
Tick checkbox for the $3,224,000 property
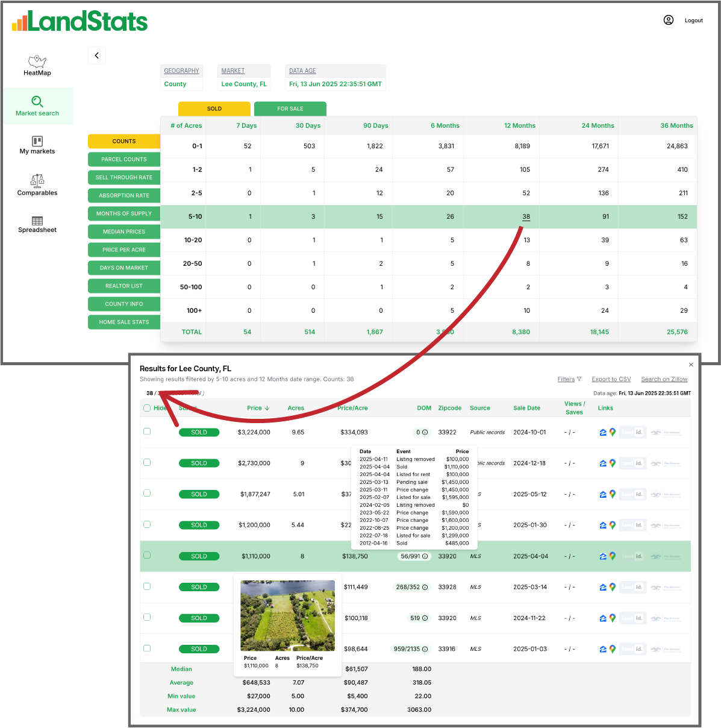coord(147,431)
